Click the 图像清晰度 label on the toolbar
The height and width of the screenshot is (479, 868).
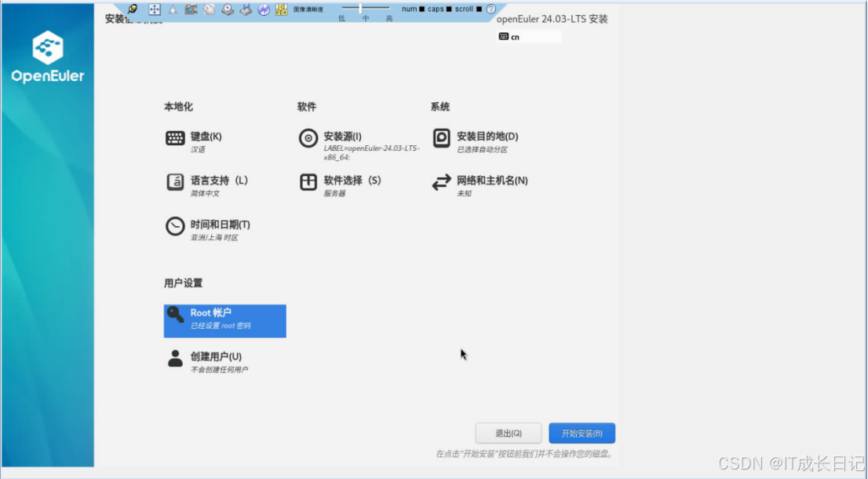pos(308,9)
